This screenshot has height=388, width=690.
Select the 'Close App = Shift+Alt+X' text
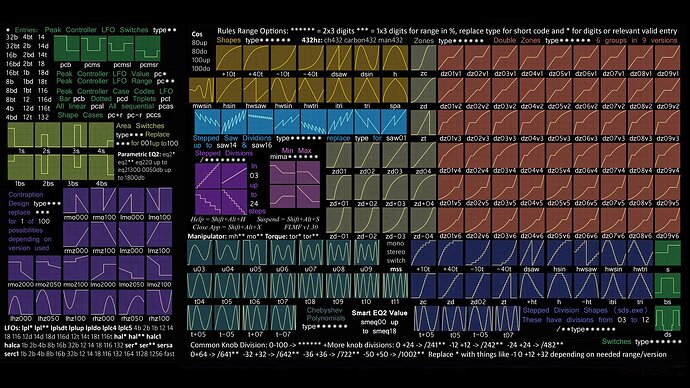pyautogui.click(x=227, y=227)
